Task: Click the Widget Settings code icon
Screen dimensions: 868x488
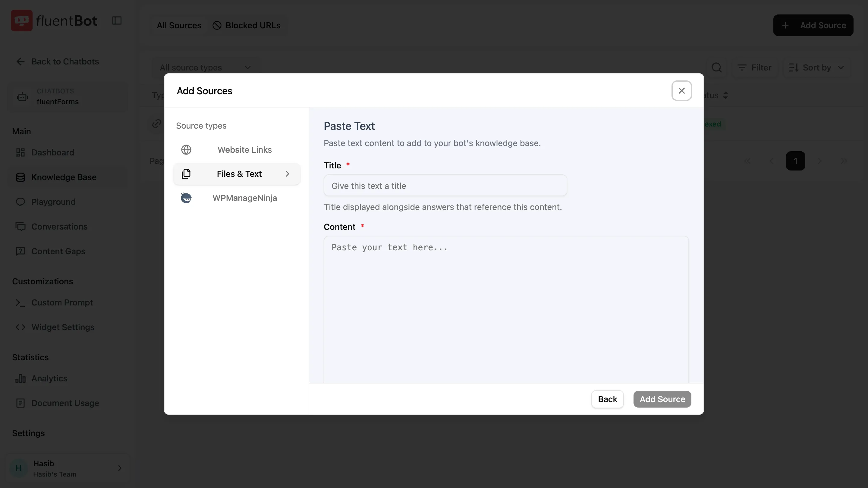Action: pos(20,327)
